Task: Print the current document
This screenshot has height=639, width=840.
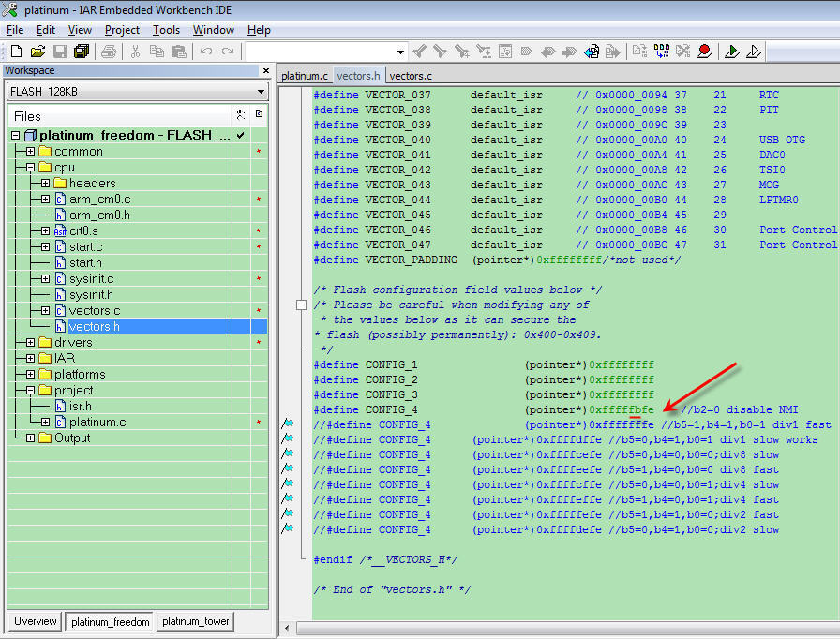Action: (x=109, y=52)
